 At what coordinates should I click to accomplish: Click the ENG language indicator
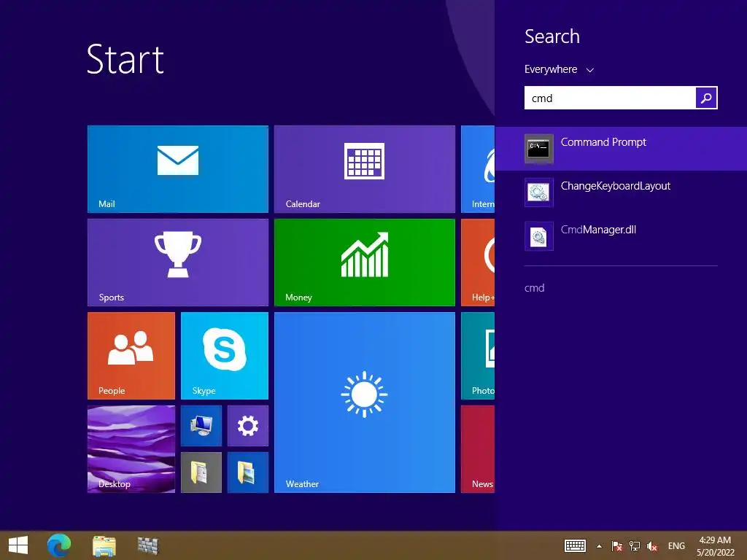coord(676,545)
